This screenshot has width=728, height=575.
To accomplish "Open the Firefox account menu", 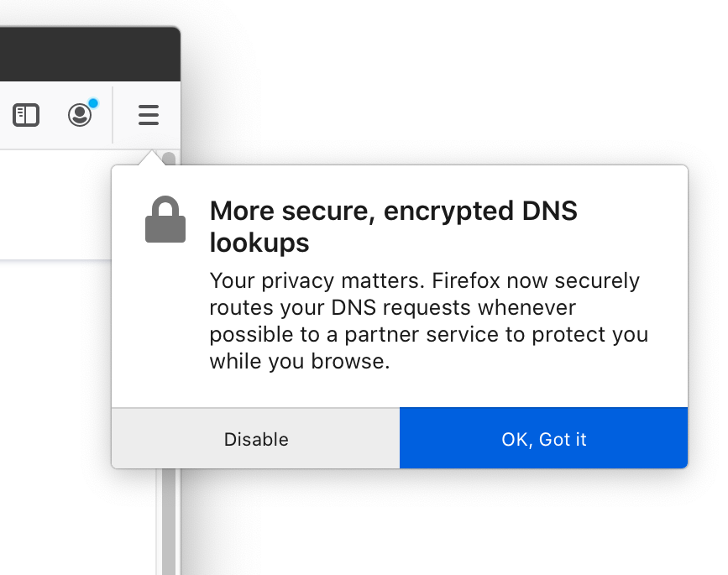I will [x=80, y=115].
